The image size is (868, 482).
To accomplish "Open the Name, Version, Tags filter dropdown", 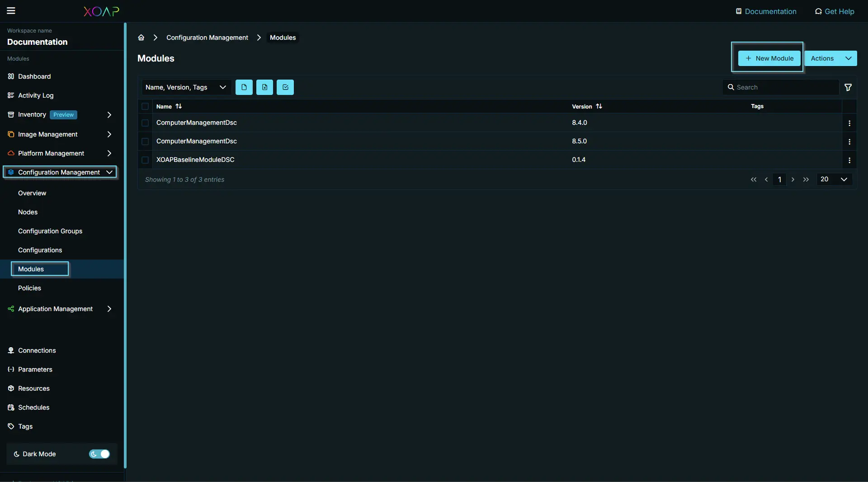I will click(x=186, y=87).
